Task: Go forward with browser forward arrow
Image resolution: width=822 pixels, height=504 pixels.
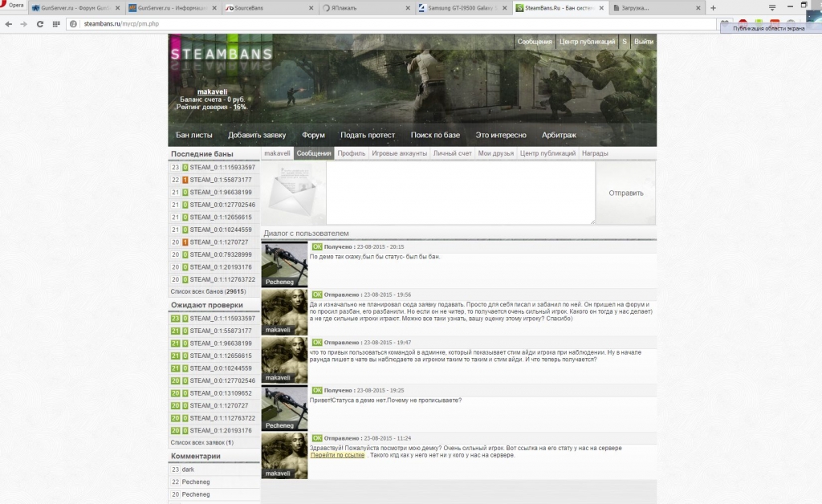Action: (x=23, y=24)
